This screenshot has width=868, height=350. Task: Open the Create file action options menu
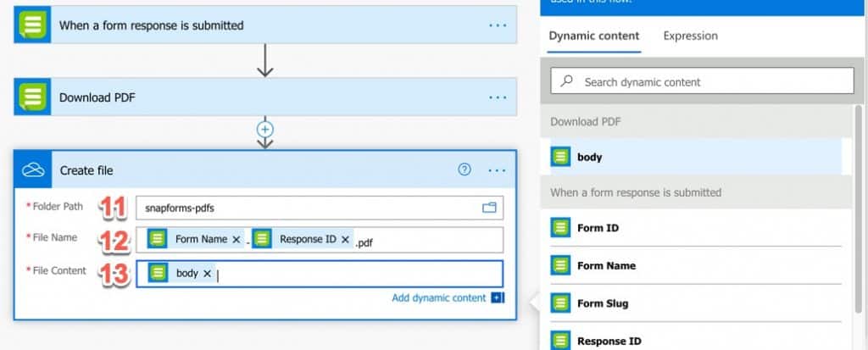click(x=497, y=170)
